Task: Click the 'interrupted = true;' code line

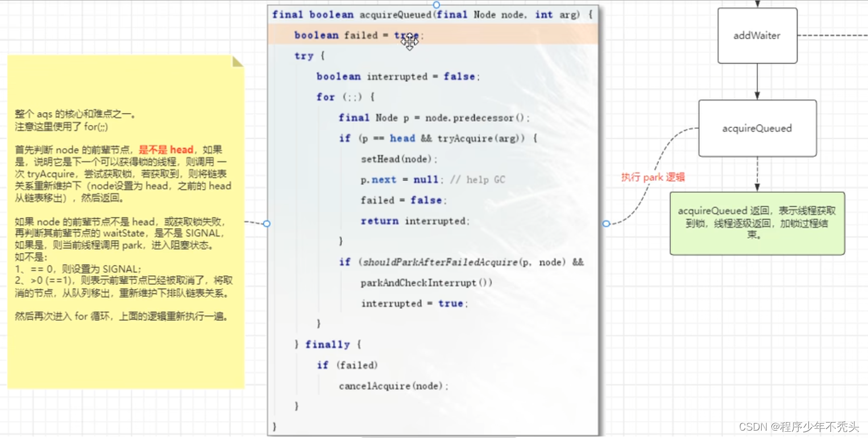Action: (x=414, y=303)
